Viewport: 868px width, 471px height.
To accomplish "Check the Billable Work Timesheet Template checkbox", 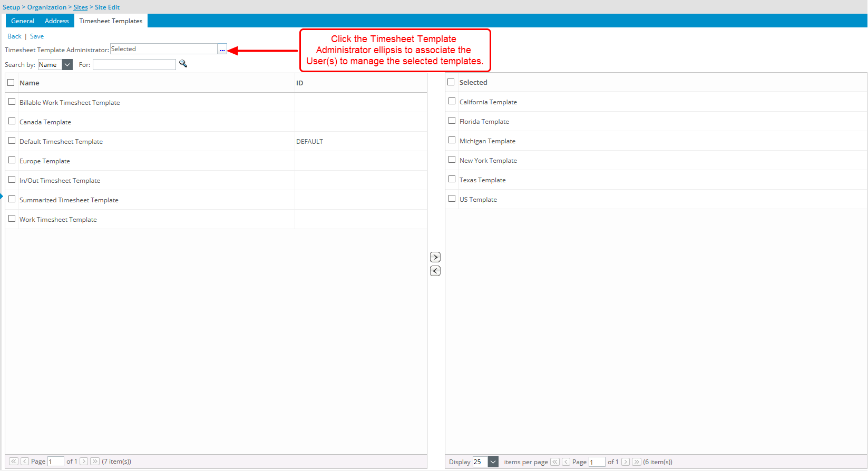I will coord(12,102).
